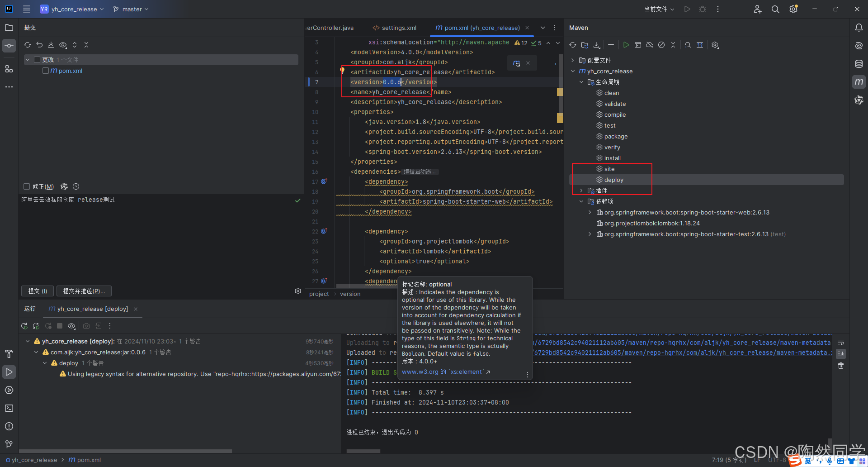The width and height of the screenshot is (868, 467).
Task: Open the editor tabs list dropdown
Action: 543,28
